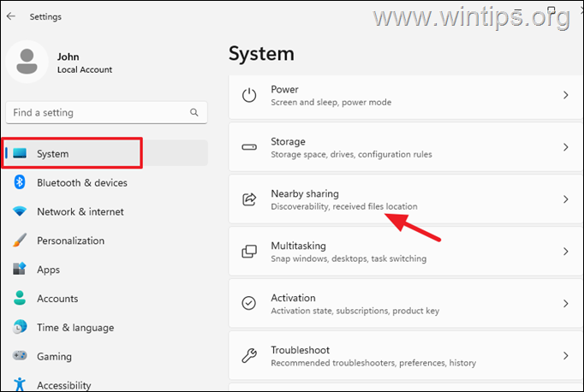The height and width of the screenshot is (392, 584).
Task: Click the Apps icon in sidebar
Action: [x=20, y=269]
